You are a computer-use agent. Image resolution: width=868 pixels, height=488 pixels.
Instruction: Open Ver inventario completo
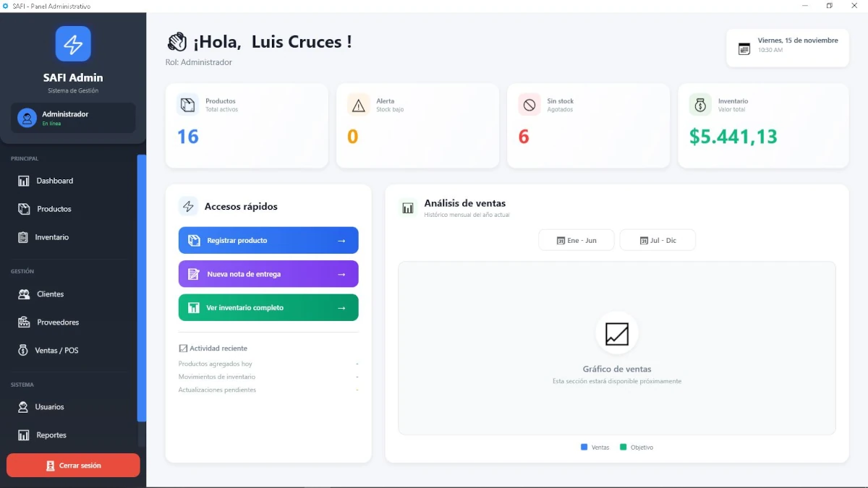coord(268,307)
